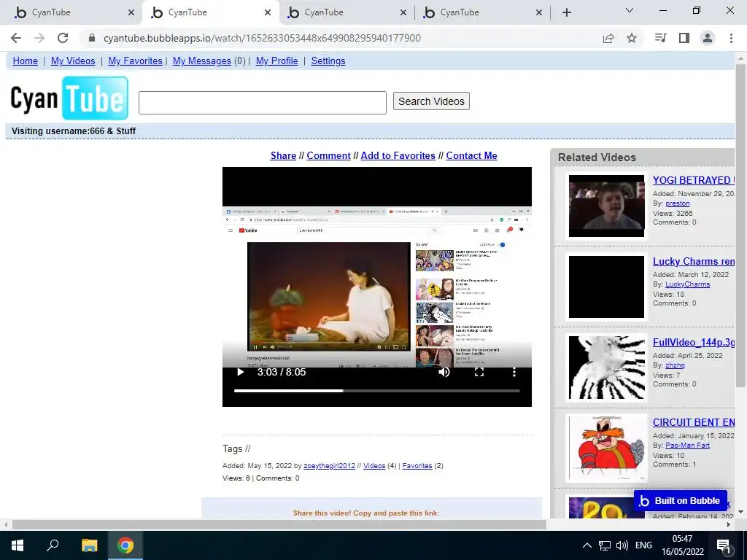Open My Profile link
The image size is (747, 560).
[276, 61]
